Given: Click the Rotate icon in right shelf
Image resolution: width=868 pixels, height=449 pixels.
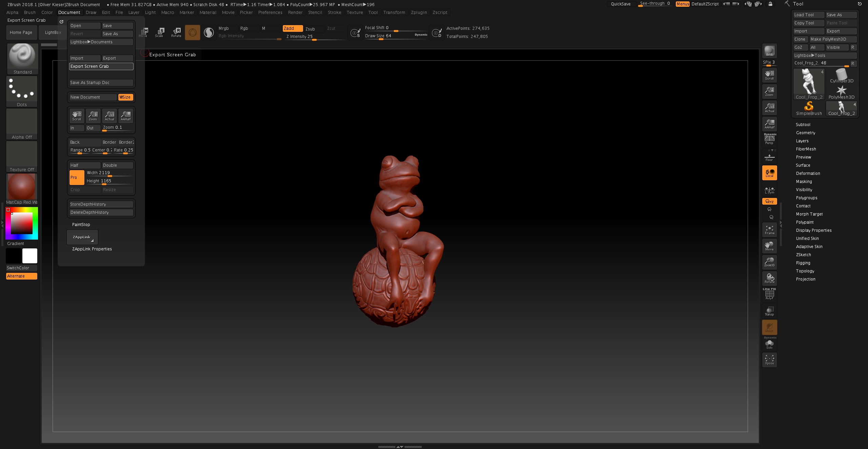Looking at the screenshot, I should pos(769,278).
